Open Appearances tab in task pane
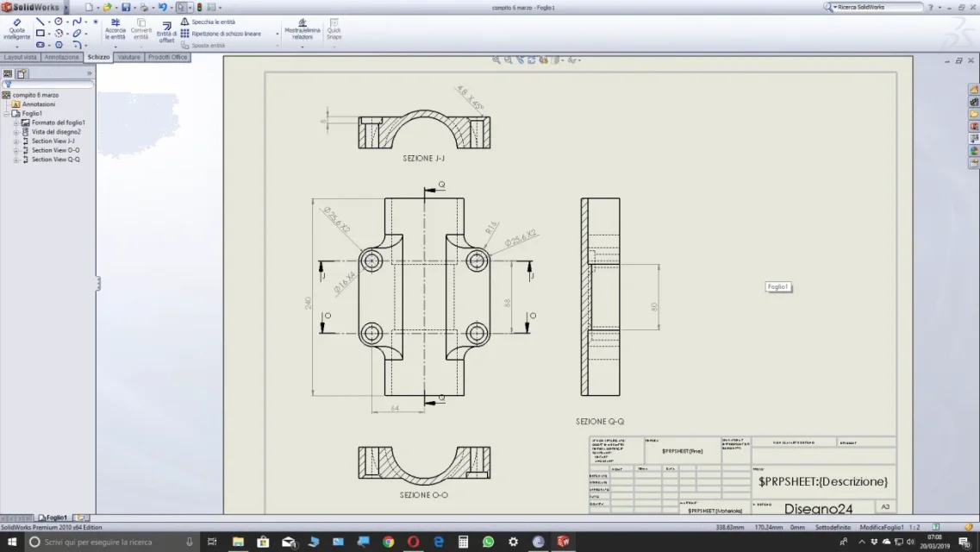Image resolution: width=980 pixels, height=552 pixels. pyautogui.click(x=974, y=151)
